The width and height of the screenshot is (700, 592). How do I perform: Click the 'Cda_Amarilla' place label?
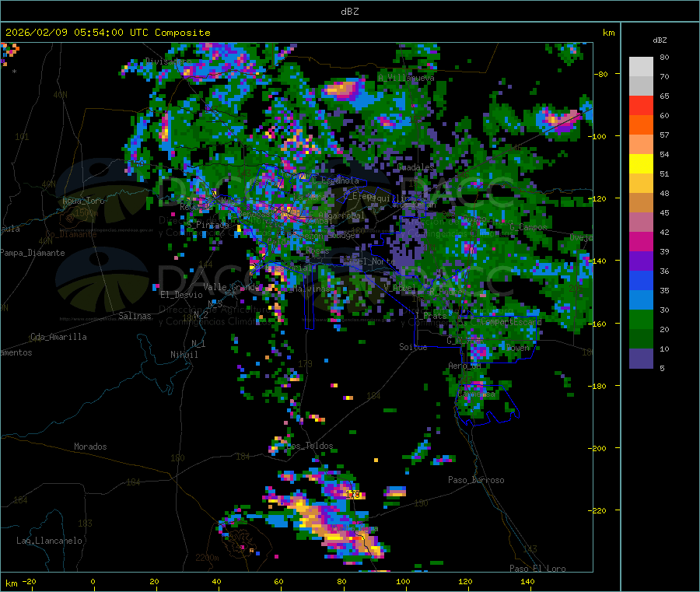58,337
